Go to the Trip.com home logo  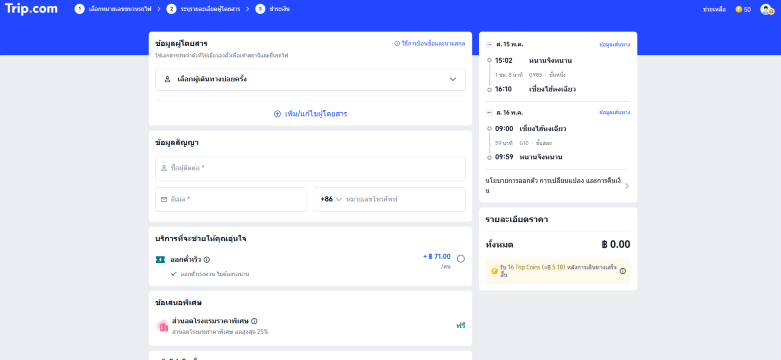click(x=31, y=9)
